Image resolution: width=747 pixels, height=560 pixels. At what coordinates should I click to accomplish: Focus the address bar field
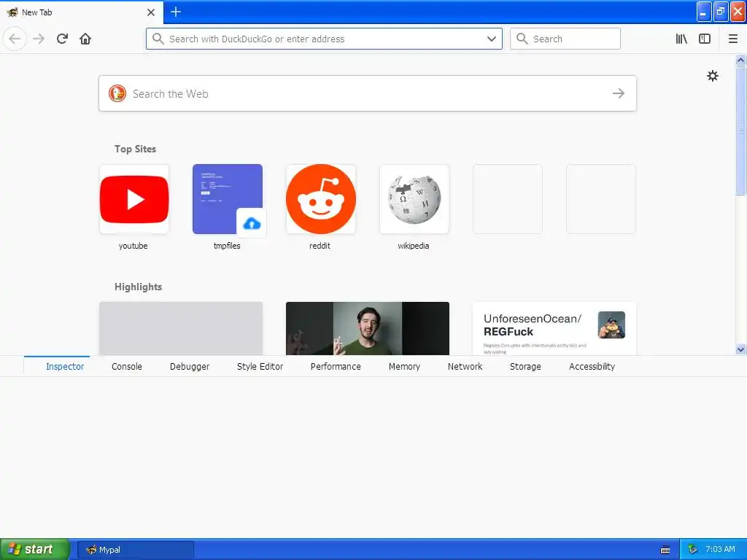(324, 39)
